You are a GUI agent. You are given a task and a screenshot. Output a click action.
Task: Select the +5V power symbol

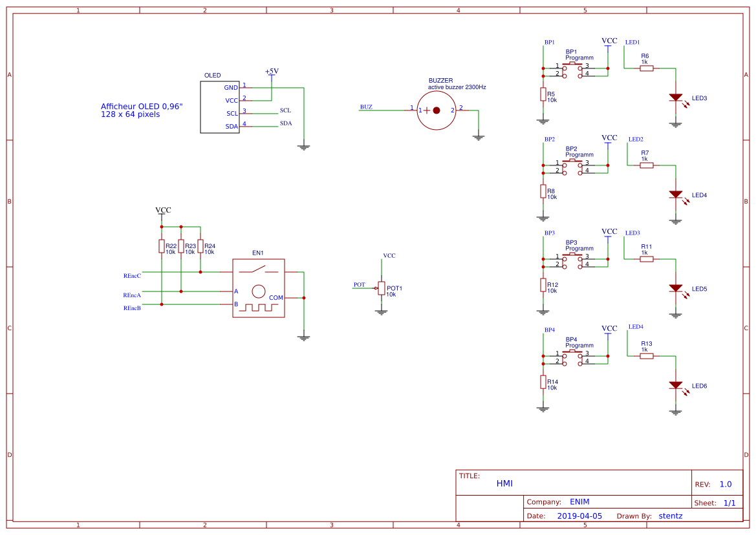[272, 71]
